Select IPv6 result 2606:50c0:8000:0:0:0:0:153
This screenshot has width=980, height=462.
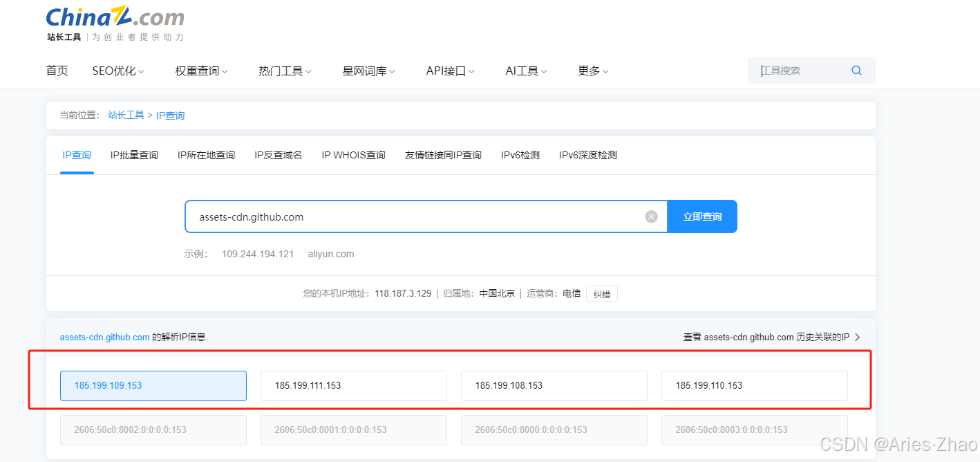[554, 430]
